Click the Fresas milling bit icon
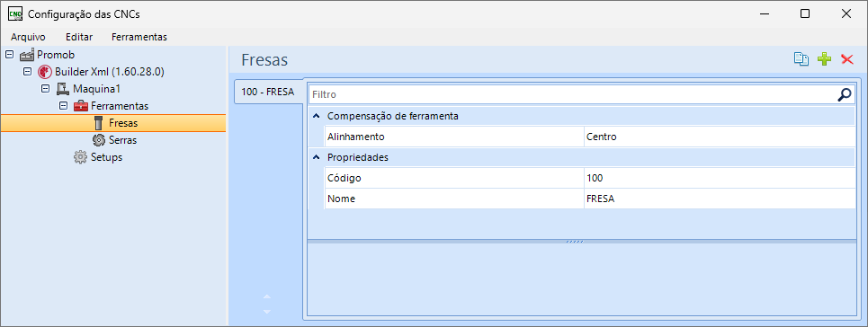This screenshot has height=327, width=868. point(99,123)
